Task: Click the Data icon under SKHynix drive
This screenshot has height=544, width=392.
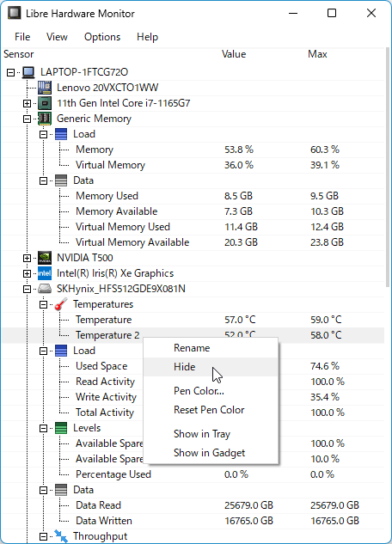Action: pos(61,490)
